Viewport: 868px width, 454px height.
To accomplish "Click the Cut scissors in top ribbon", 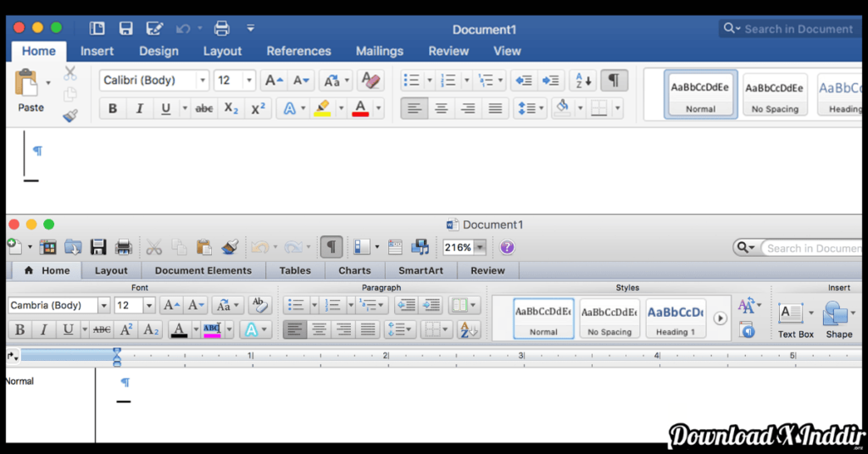I will click(70, 73).
